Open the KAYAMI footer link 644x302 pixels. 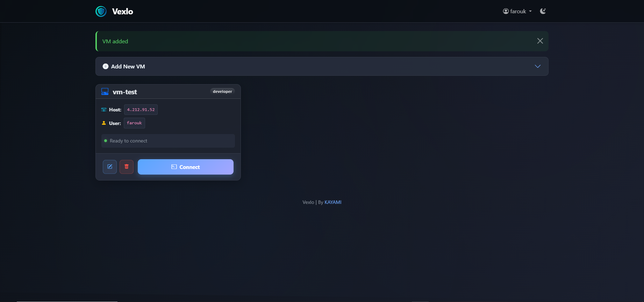pos(333,202)
